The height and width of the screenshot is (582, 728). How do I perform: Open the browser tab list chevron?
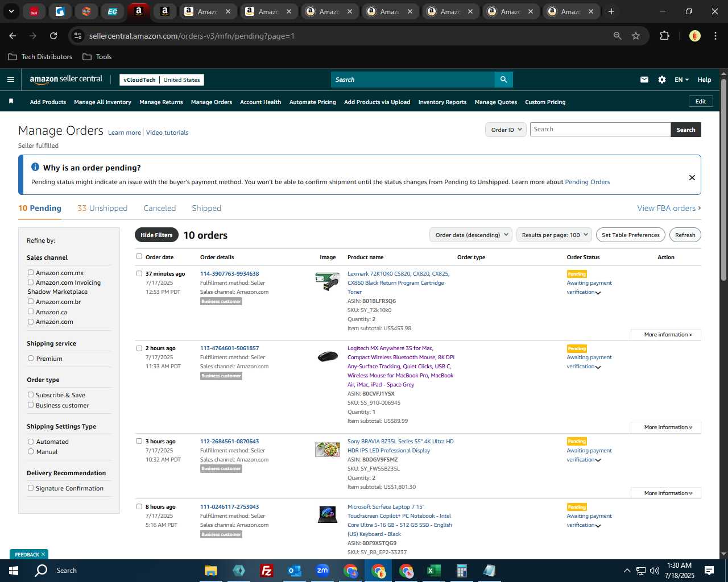coord(11,11)
